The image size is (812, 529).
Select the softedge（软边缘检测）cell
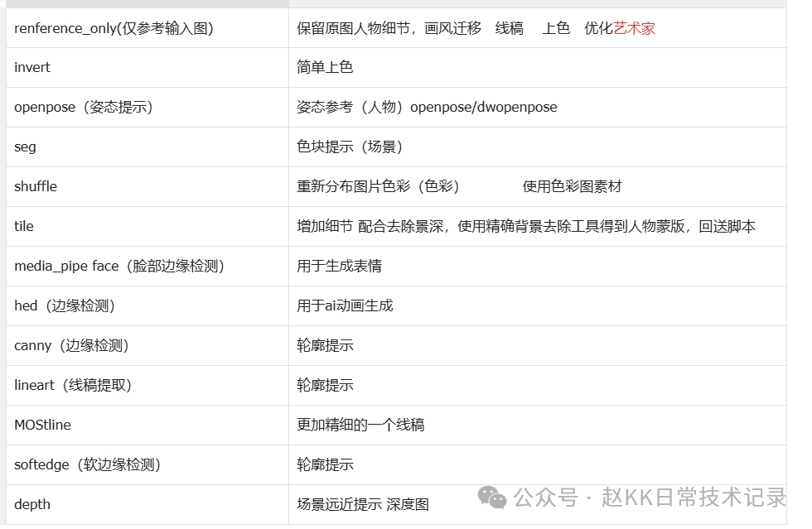click(147, 464)
